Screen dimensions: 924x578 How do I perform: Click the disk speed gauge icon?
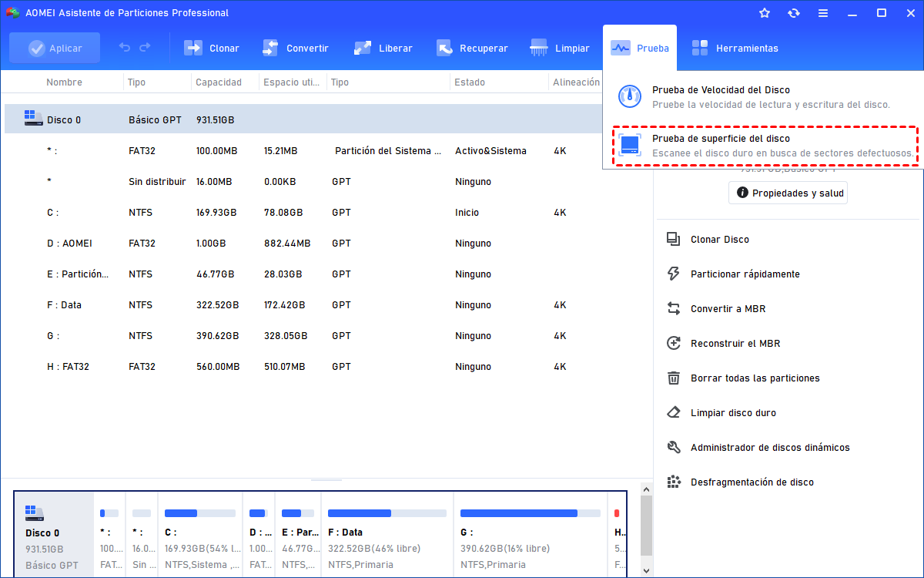(x=630, y=97)
